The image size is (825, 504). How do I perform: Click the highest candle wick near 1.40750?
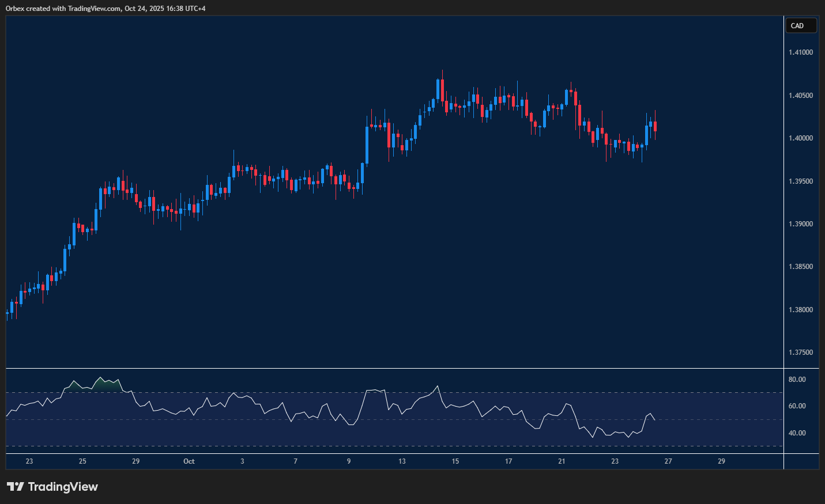pos(442,74)
